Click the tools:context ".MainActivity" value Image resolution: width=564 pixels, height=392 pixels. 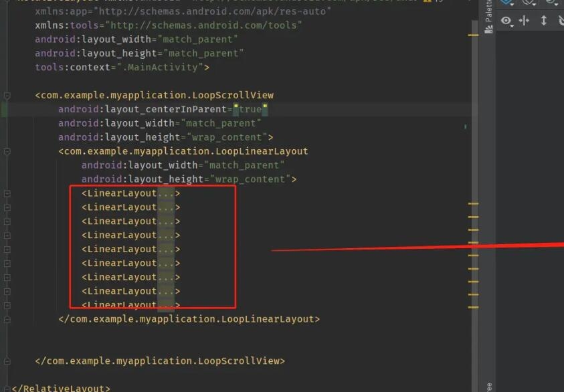point(173,67)
